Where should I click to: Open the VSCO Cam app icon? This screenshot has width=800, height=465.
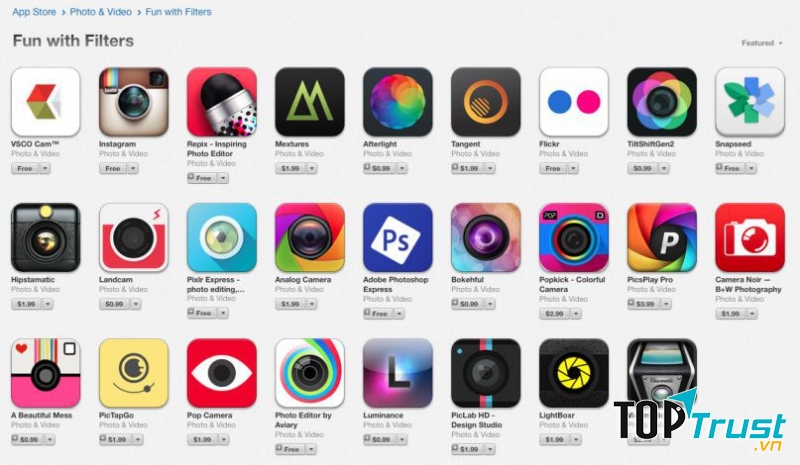(x=45, y=102)
